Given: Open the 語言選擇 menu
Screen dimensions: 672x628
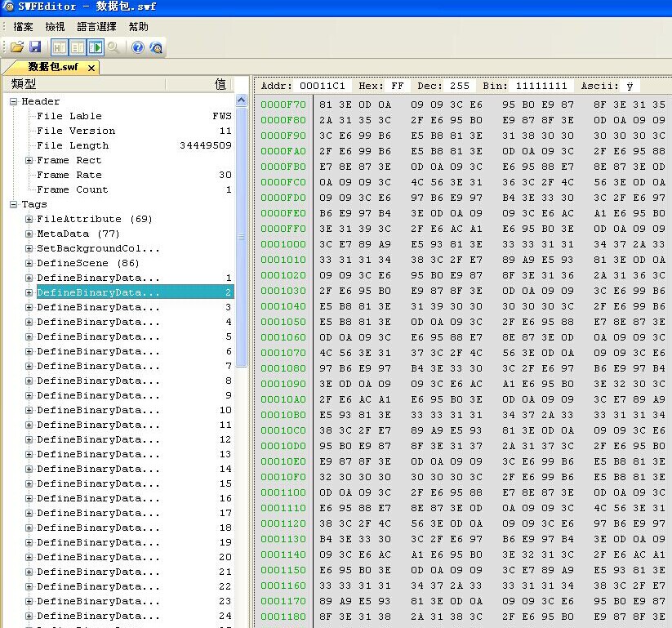Looking at the screenshot, I should 96,27.
